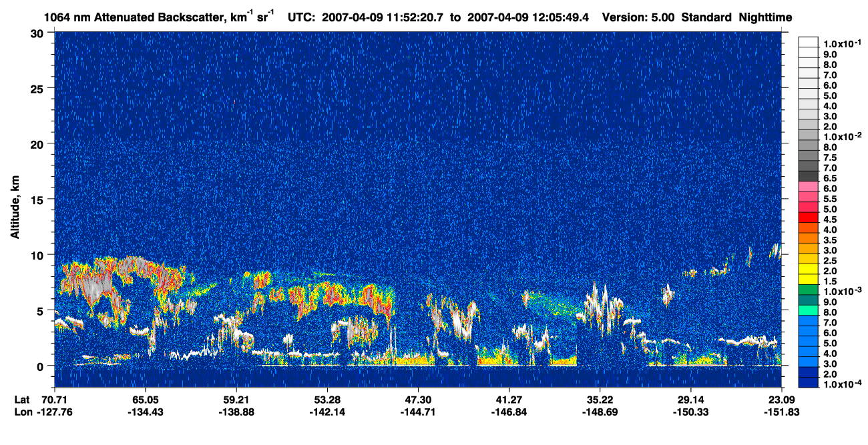Pick the bright yellow swatch above the 2.0 label
Screen dimensions: 868x445
tap(808, 268)
